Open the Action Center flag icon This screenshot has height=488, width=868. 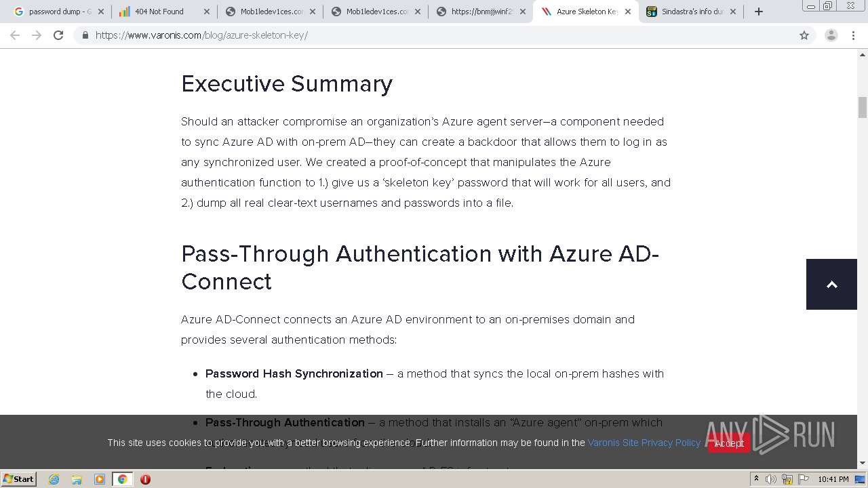tap(803, 479)
